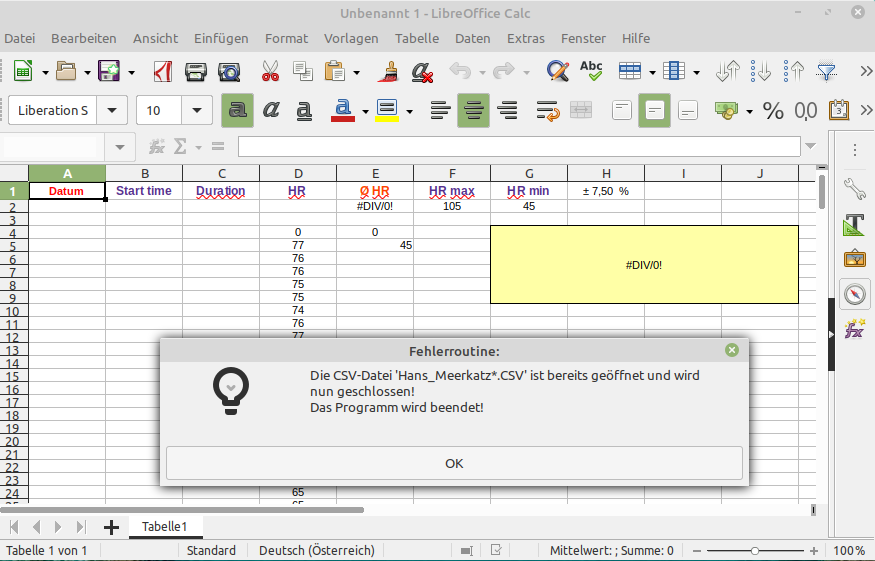Screen dimensions: 875x561
Task: Open the Function Wizard in formula bar
Action: click(x=157, y=147)
